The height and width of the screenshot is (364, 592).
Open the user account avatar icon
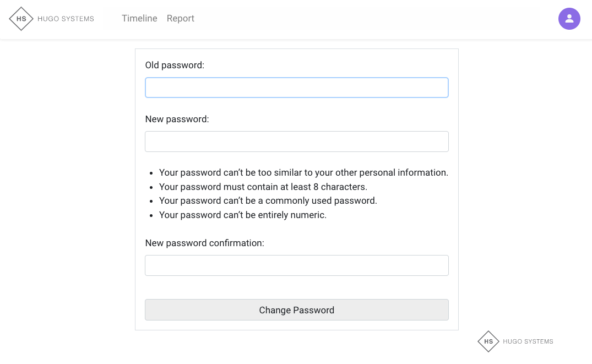[569, 19]
